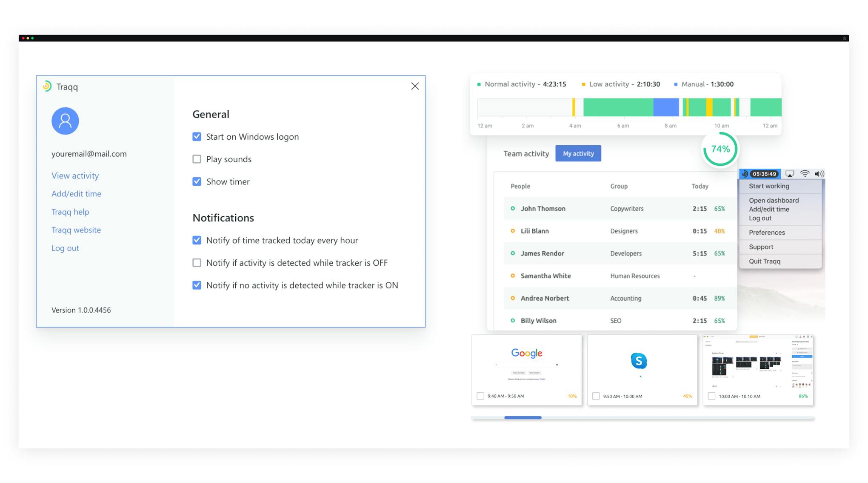The height and width of the screenshot is (483, 868).
Task: Click the youremail@mail.com account text
Action: coord(89,154)
